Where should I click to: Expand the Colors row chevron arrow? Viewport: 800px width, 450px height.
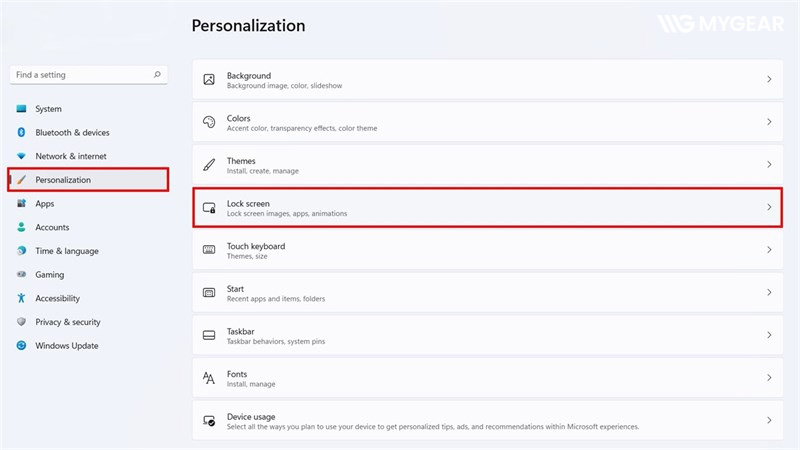(x=769, y=122)
